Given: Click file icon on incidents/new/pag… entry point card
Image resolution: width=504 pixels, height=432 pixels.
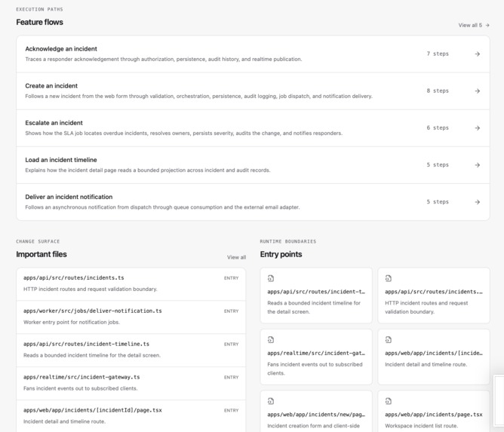Looking at the screenshot, I should coord(271,401).
